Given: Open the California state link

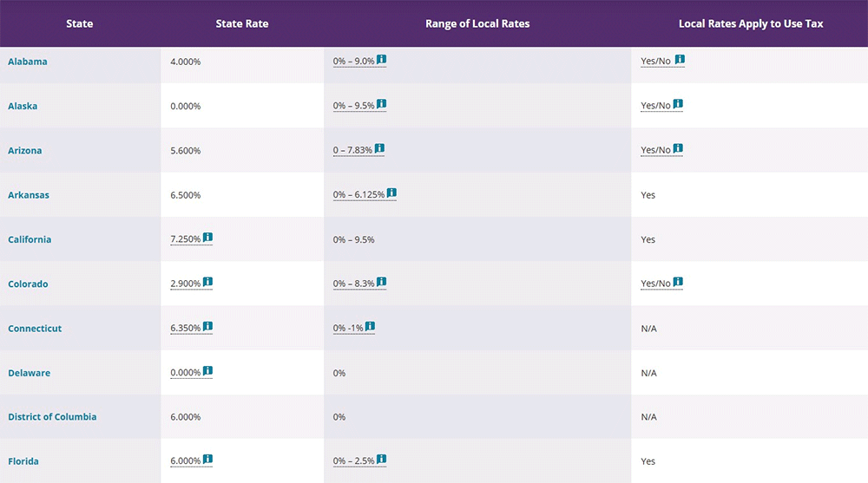Looking at the screenshot, I should (x=30, y=239).
